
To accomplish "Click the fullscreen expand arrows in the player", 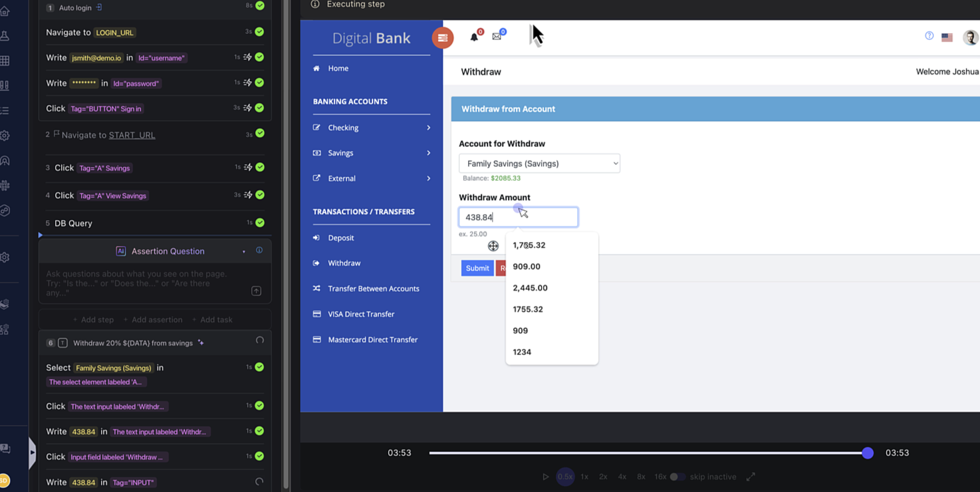I will point(751,477).
